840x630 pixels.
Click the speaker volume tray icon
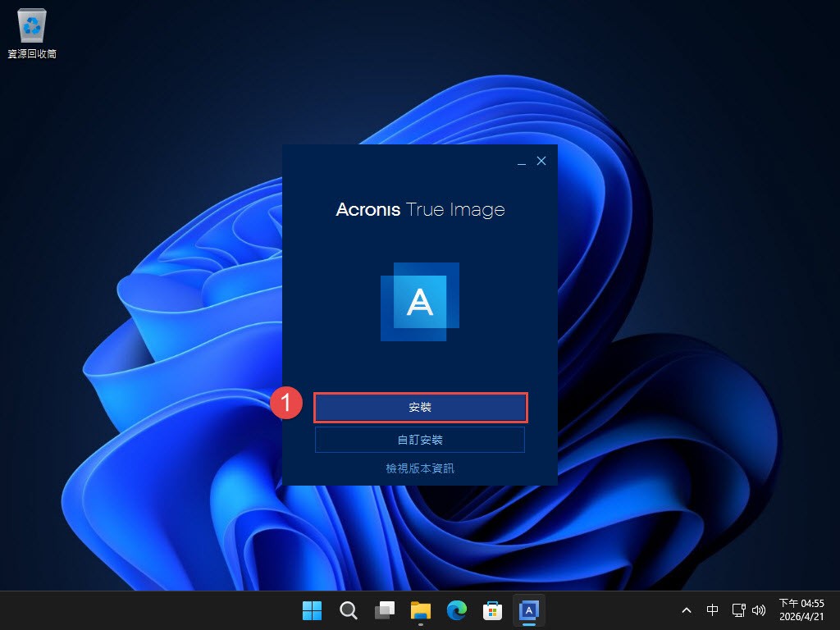pos(759,610)
